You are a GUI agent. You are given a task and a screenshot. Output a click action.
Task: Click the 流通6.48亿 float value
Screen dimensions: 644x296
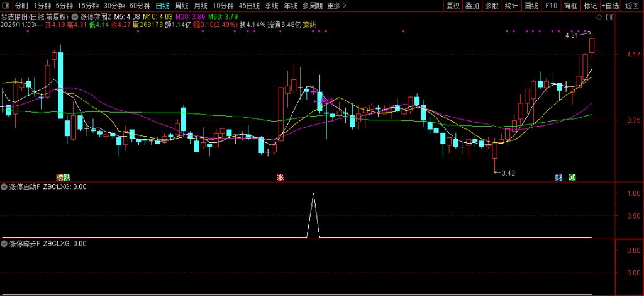tap(285, 25)
